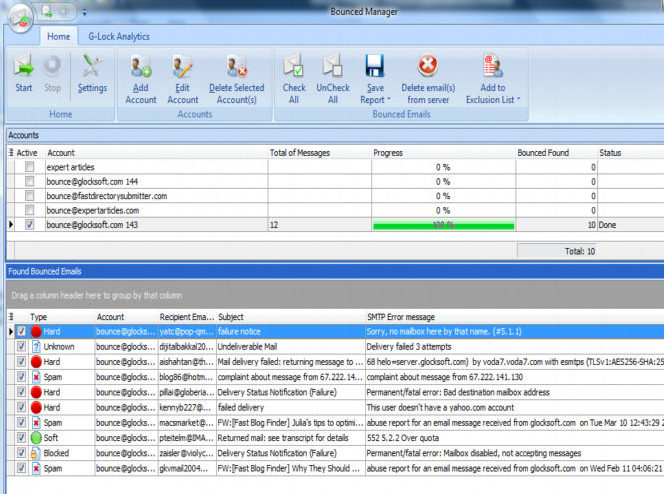The image size is (664, 494).
Task: Click Delete email(s) from server icon
Action: [428, 66]
